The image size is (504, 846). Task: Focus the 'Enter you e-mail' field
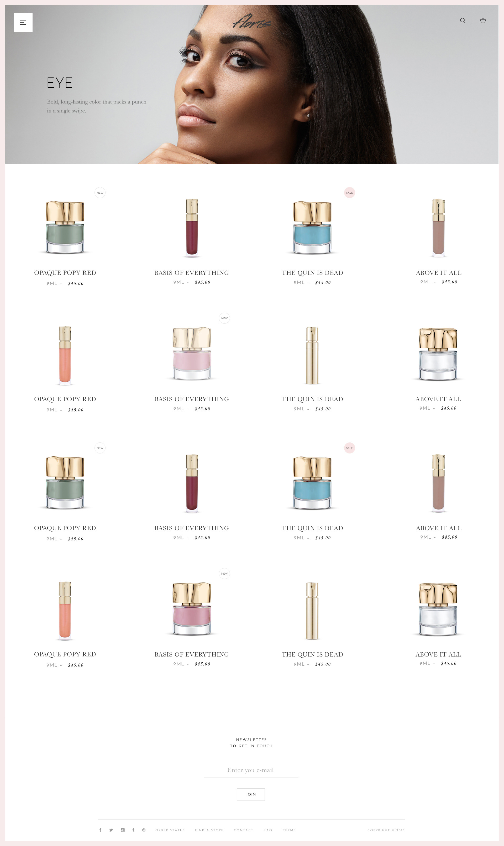251,770
